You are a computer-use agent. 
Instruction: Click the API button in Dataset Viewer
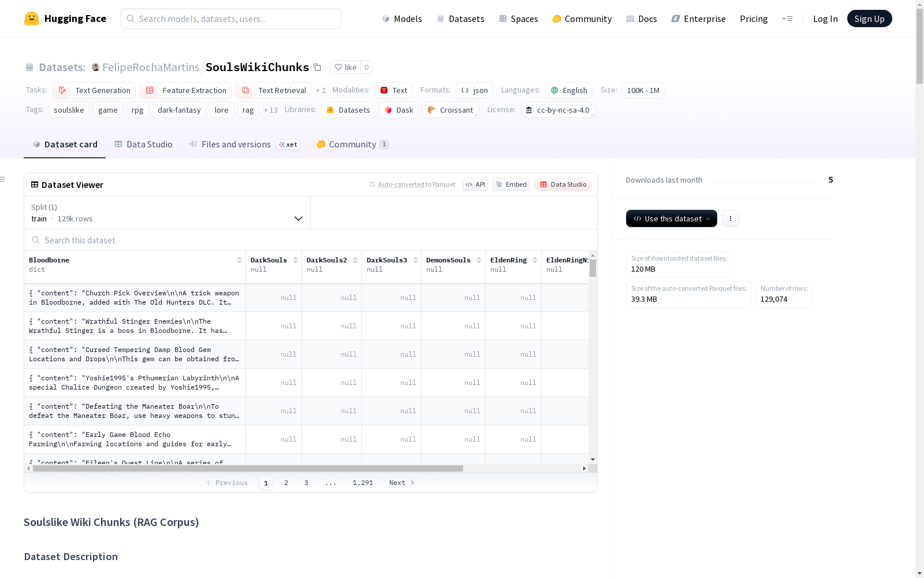475,184
